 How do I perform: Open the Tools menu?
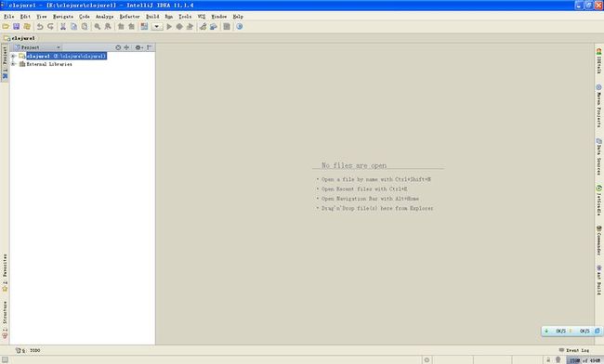[185, 17]
